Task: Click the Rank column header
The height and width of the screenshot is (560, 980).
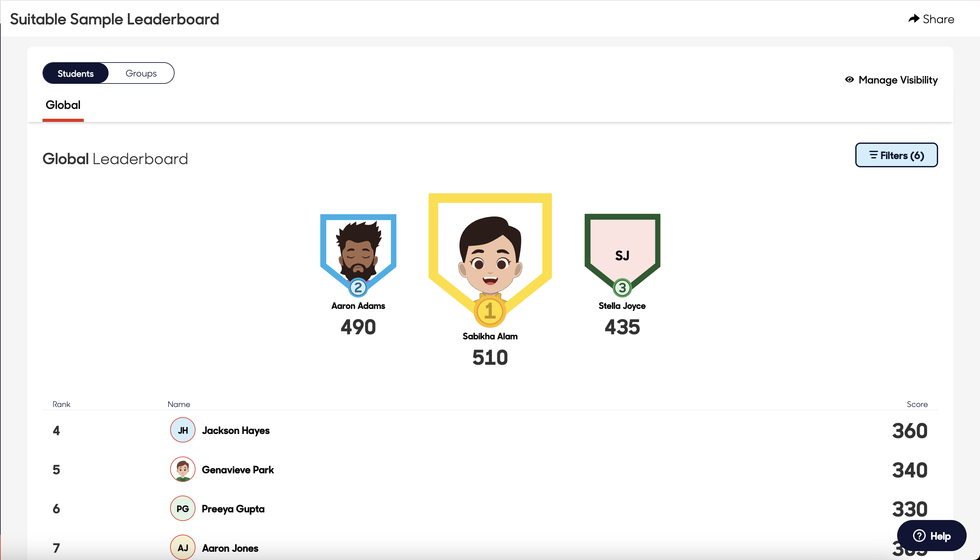Action: click(x=61, y=404)
